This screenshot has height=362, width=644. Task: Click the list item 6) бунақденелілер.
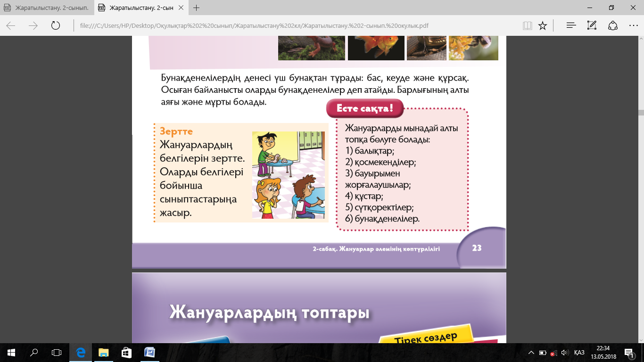click(382, 219)
